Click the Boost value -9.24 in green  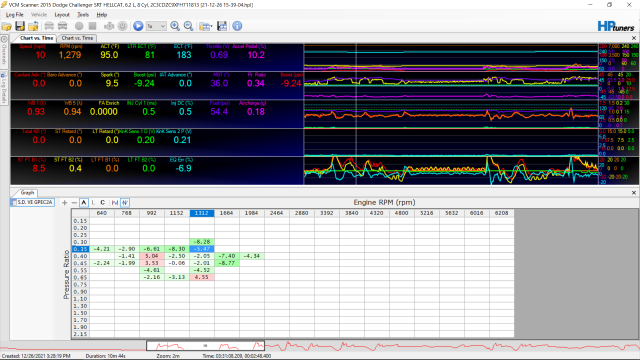[x=144, y=84]
